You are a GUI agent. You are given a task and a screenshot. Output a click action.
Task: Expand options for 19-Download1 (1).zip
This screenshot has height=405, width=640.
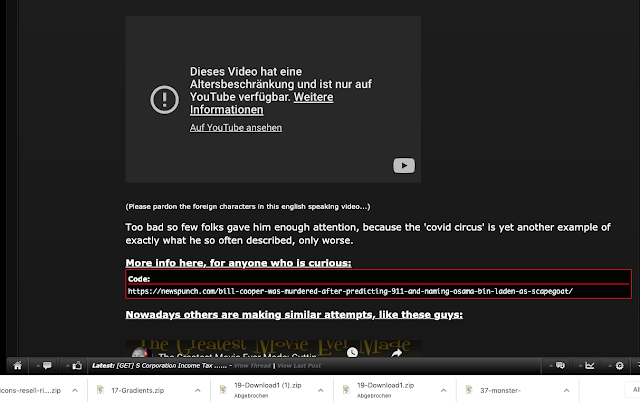pos(320,390)
